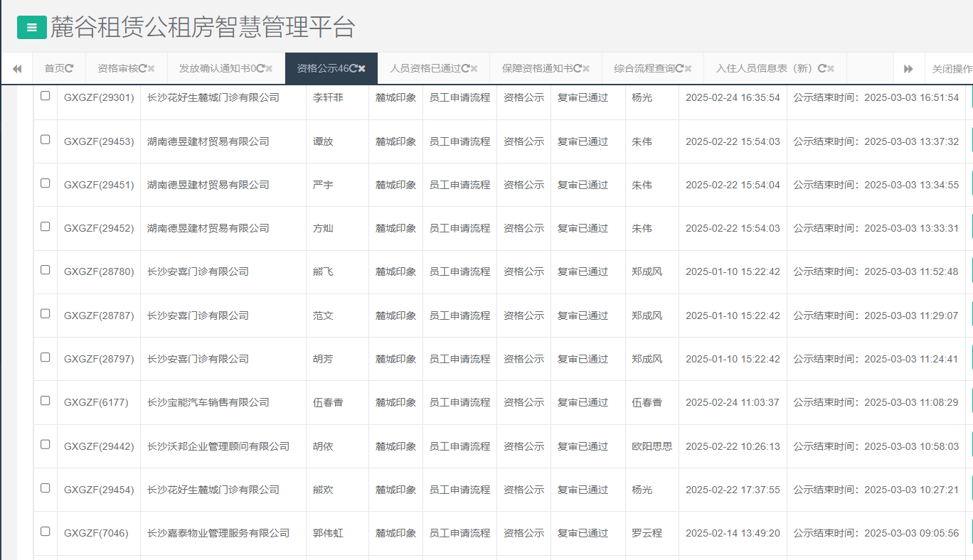The height and width of the screenshot is (560, 973).
Task: Close the 人员资格已通过 tab
Action: (473, 69)
